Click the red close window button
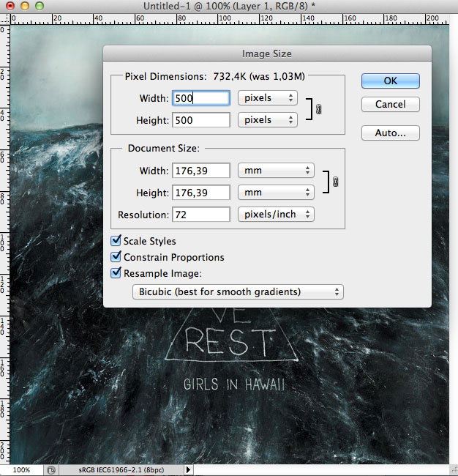The height and width of the screenshot is (476, 458). 10,6
